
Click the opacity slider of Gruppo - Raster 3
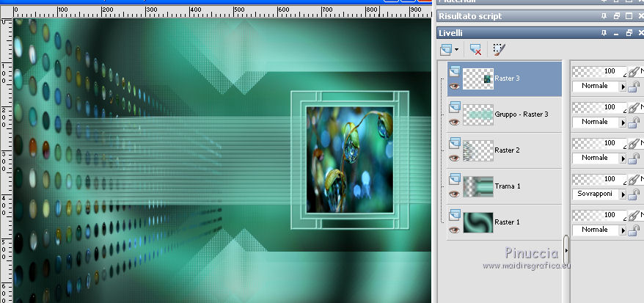[x=599, y=107]
